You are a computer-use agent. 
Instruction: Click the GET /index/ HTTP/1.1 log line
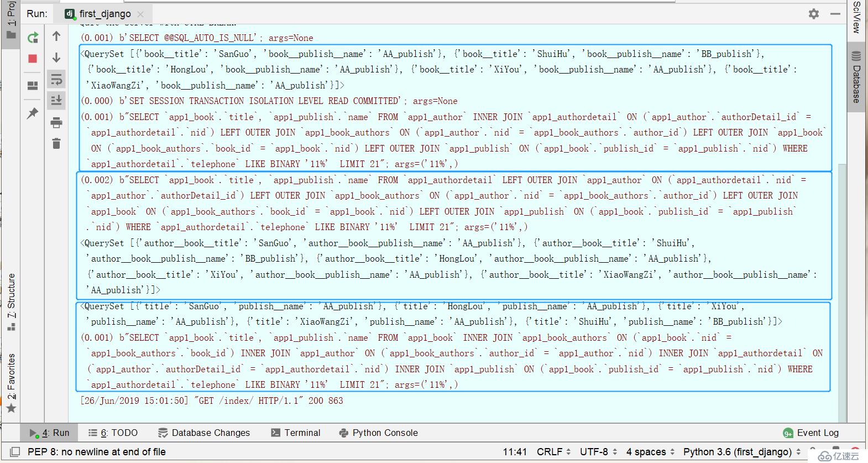(212, 400)
